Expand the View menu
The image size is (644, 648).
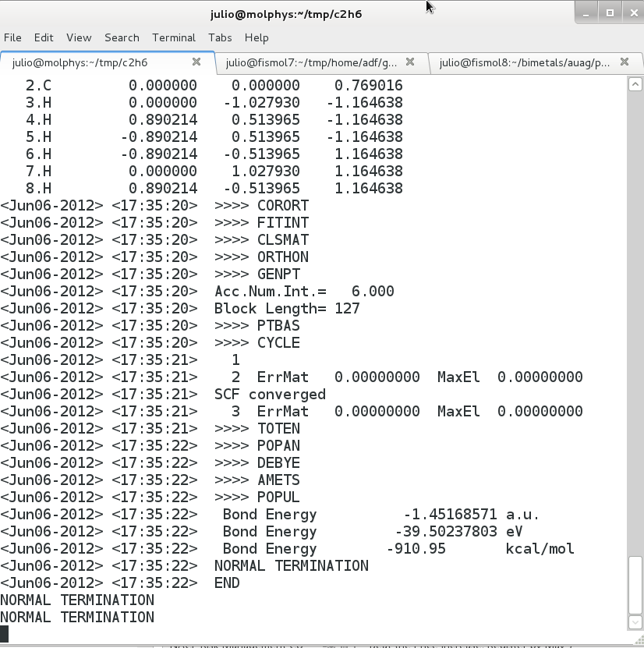tap(79, 37)
